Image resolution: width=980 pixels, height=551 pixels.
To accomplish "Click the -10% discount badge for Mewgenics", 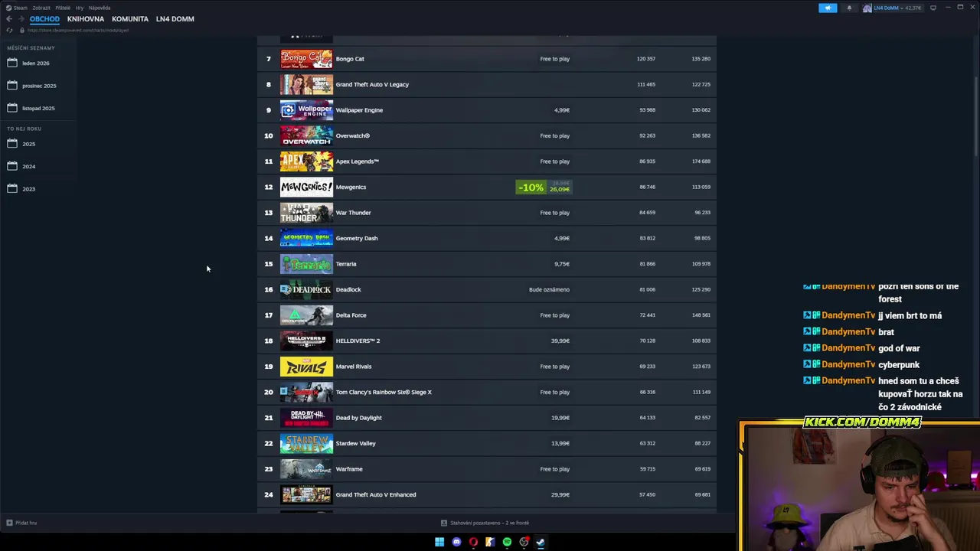I will pos(531,187).
